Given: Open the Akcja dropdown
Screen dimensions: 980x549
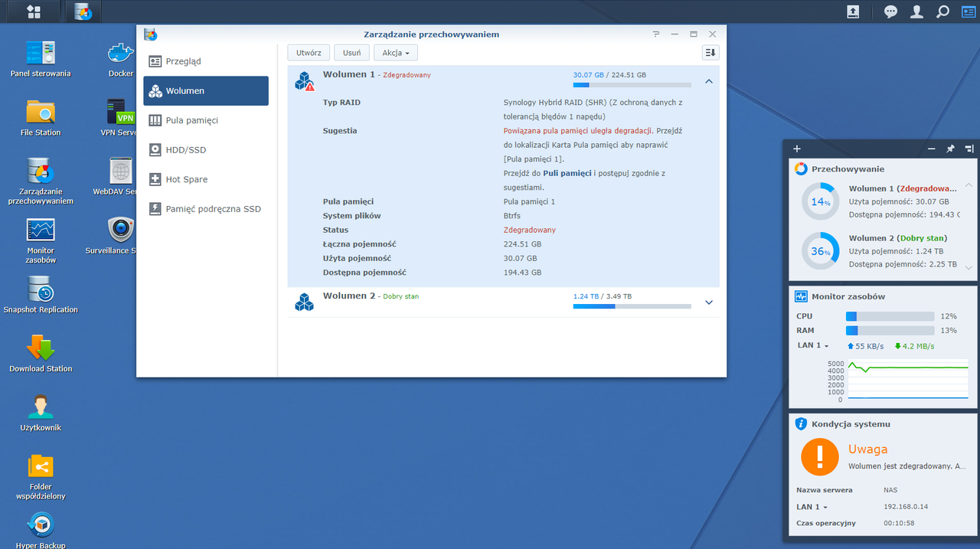Looking at the screenshot, I should (396, 52).
